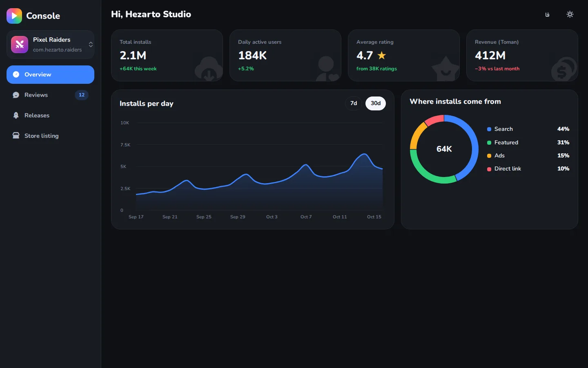Viewport: 588px width, 368px height.
Task: Switch language with the فا button
Action: pyautogui.click(x=547, y=14)
